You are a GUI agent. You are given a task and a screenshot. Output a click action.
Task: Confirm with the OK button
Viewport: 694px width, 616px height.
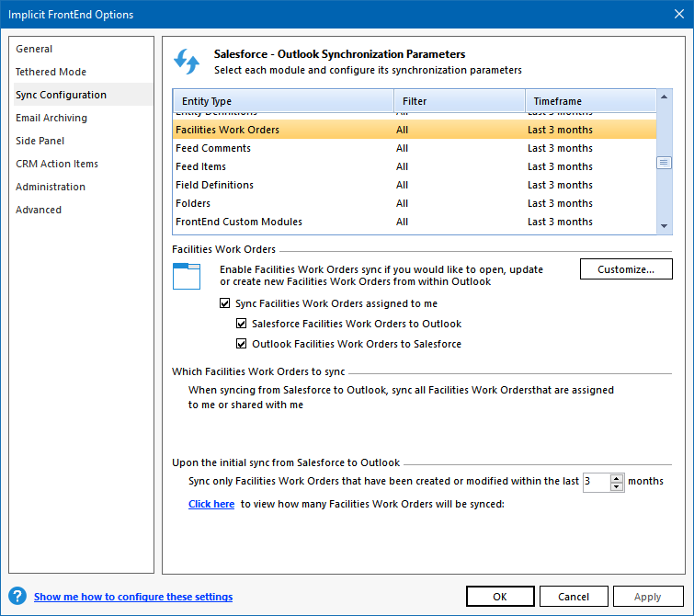(500, 597)
